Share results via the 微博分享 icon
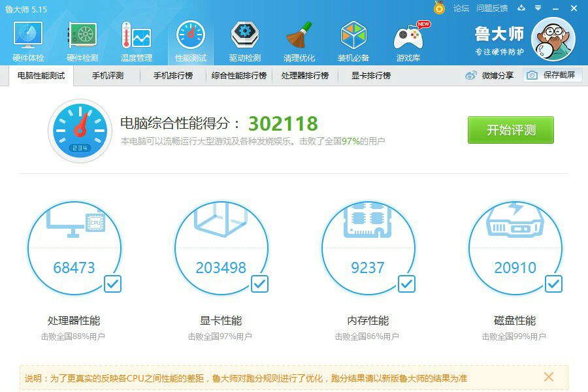This screenshot has width=588, height=392. (x=469, y=75)
